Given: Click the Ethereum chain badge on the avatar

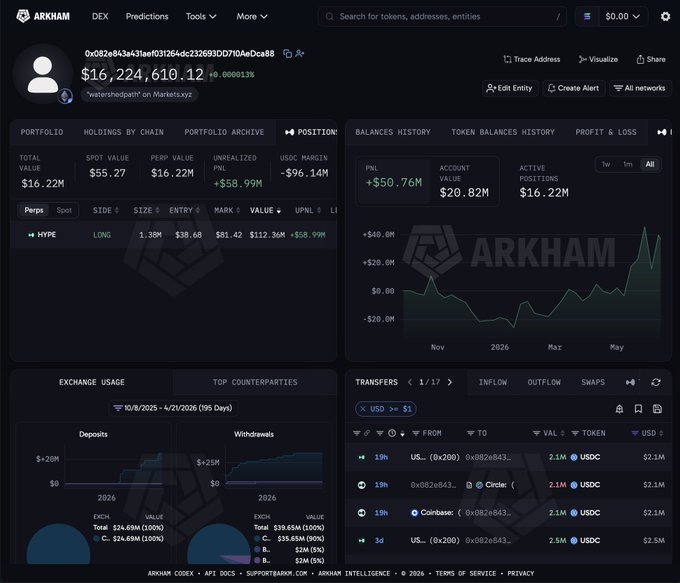Looking at the screenshot, I should coord(65,96).
